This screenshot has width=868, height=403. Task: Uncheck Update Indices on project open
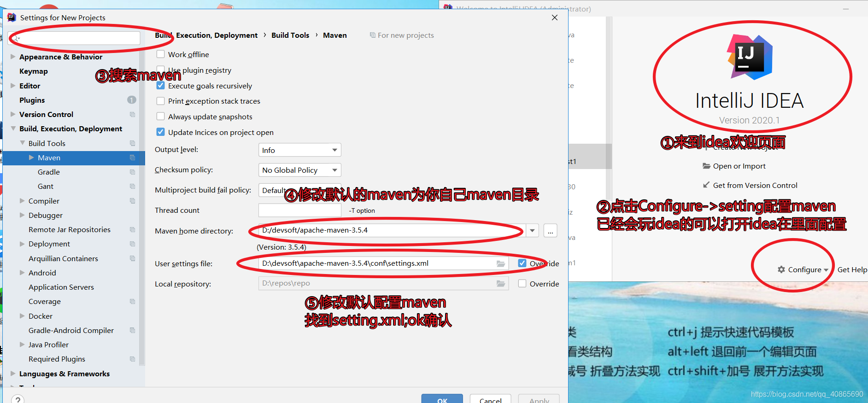point(160,132)
